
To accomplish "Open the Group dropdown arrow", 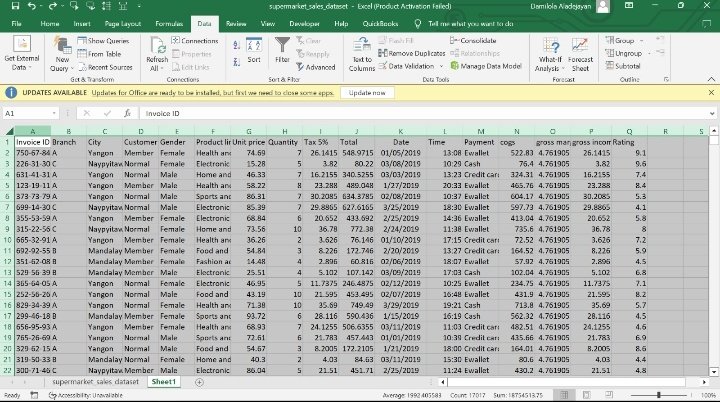I will point(641,40).
